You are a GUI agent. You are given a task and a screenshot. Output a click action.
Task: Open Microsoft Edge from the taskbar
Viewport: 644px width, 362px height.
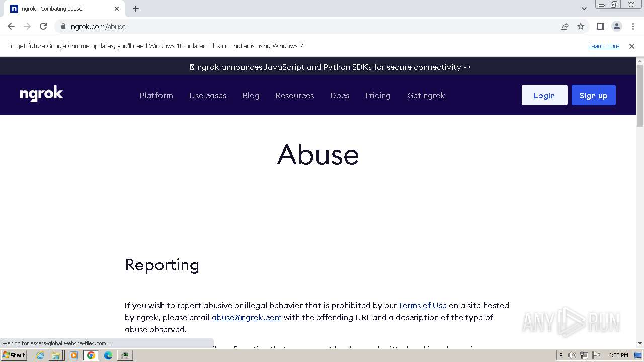[x=108, y=355]
